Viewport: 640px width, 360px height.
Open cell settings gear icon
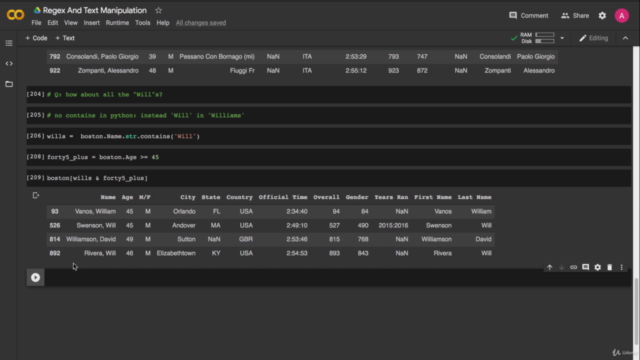point(598,267)
